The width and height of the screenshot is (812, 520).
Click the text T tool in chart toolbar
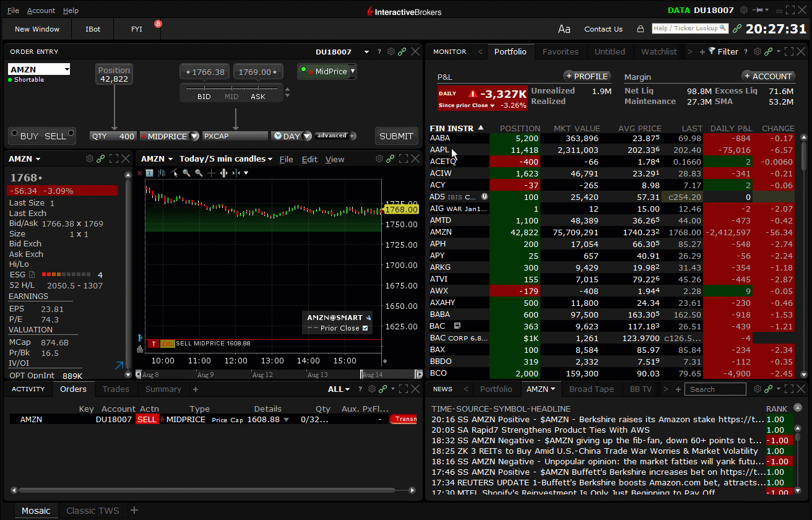point(150,173)
